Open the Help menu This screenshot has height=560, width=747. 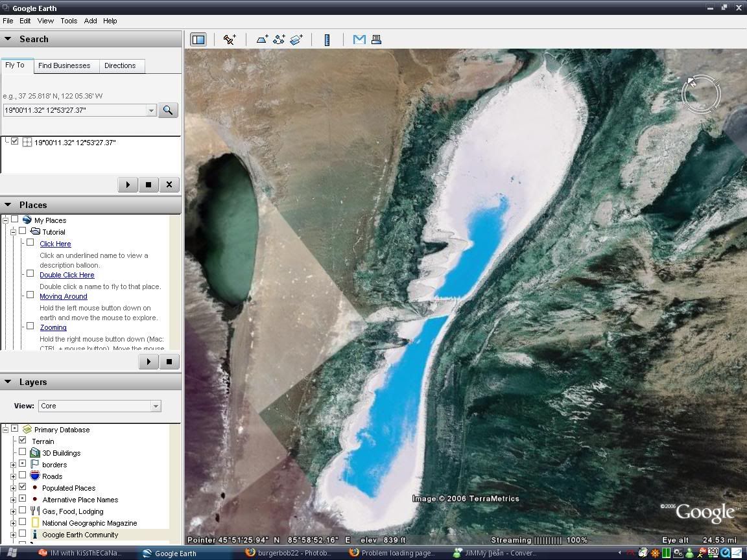click(110, 21)
